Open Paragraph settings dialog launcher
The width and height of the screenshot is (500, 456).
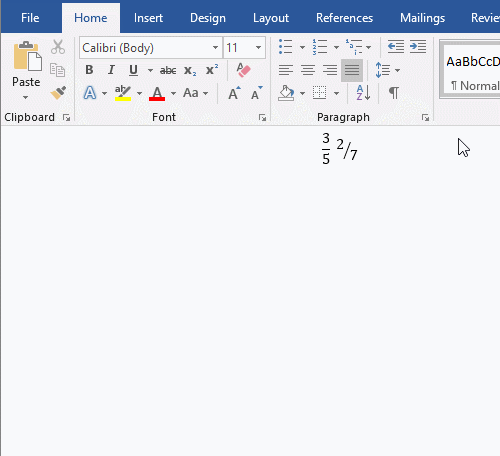425,117
